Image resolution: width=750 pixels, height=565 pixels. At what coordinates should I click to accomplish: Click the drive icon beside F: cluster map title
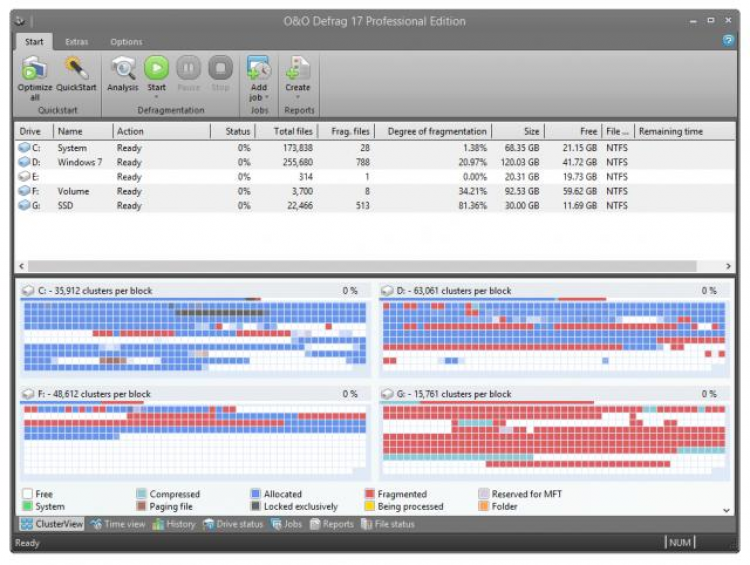pyautogui.click(x=28, y=394)
